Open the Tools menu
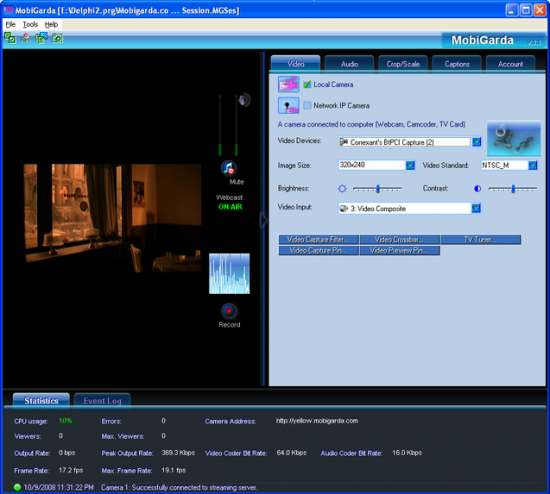 [x=30, y=25]
